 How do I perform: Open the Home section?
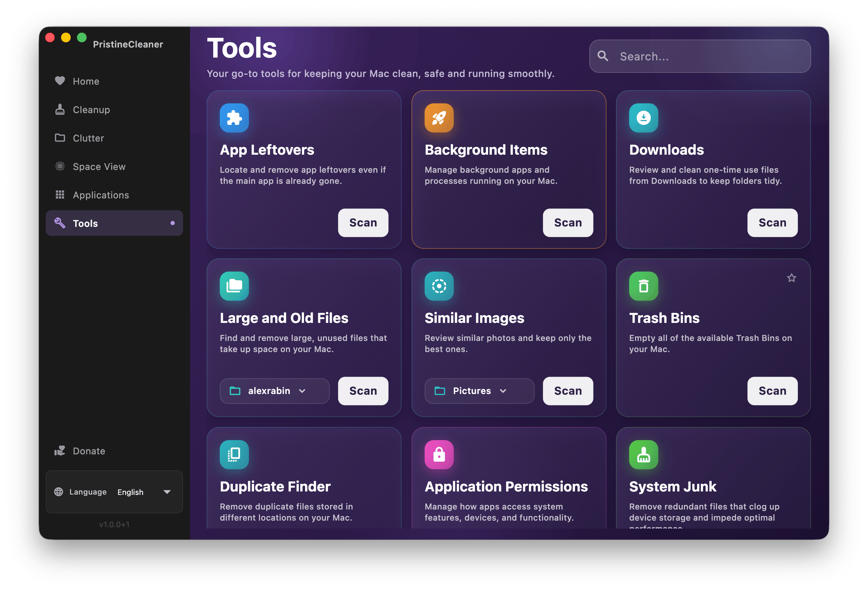click(114, 81)
